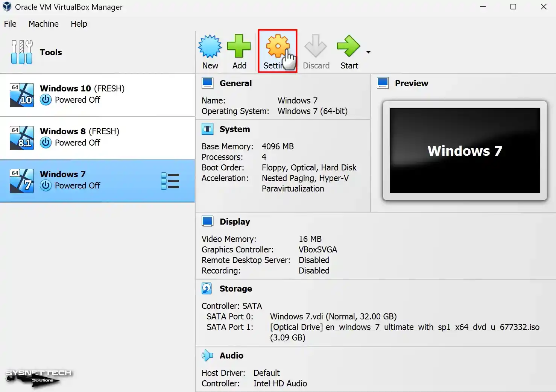This screenshot has height=392, width=556.
Task: Click the Tools label in sidebar
Action: pos(51,52)
